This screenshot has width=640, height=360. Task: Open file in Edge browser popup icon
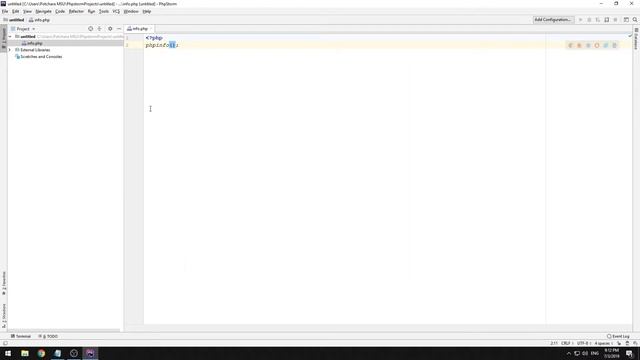(615, 45)
